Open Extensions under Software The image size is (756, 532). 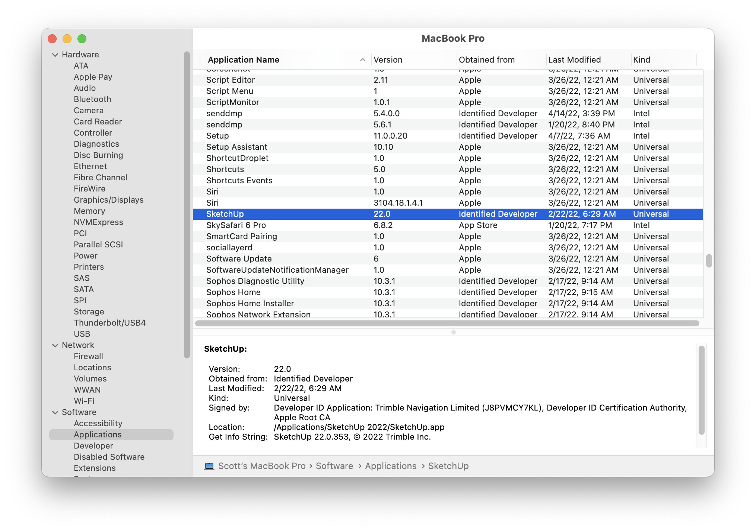coord(95,468)
